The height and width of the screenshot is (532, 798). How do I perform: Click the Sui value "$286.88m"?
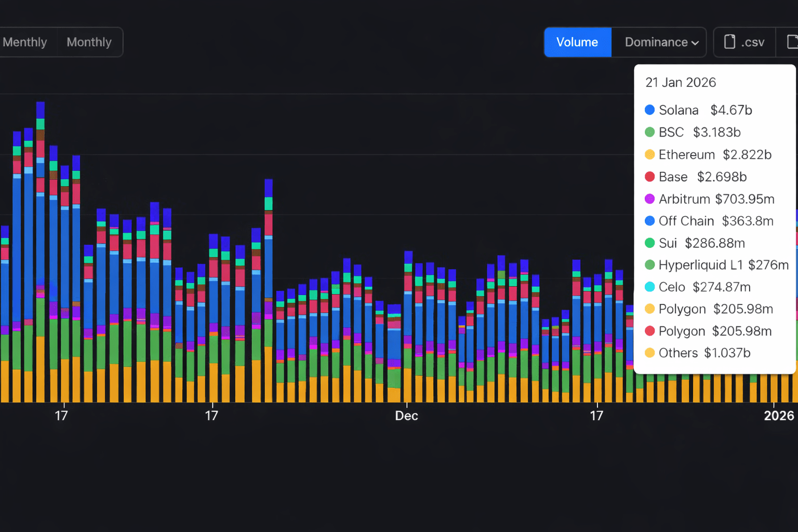[x=715, y=243]
